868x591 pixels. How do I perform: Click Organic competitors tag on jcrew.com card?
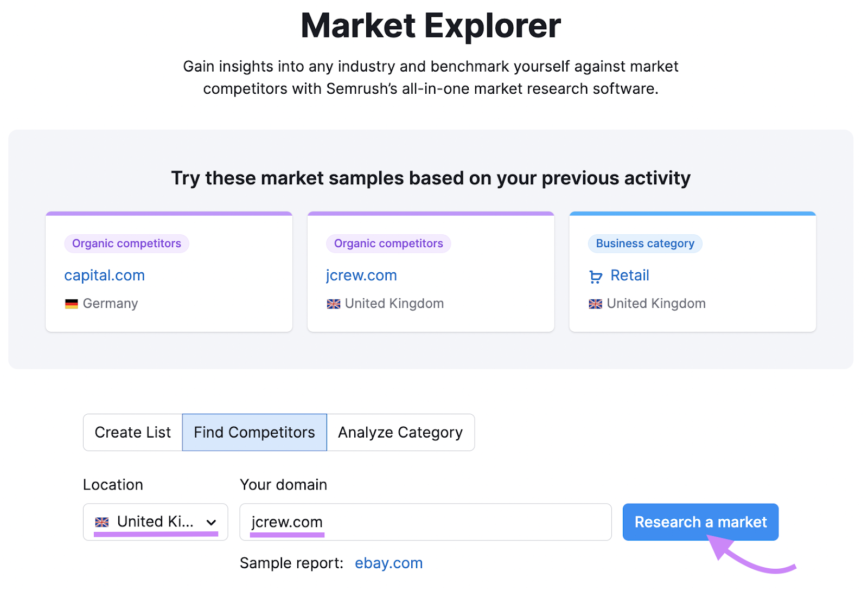388,243
